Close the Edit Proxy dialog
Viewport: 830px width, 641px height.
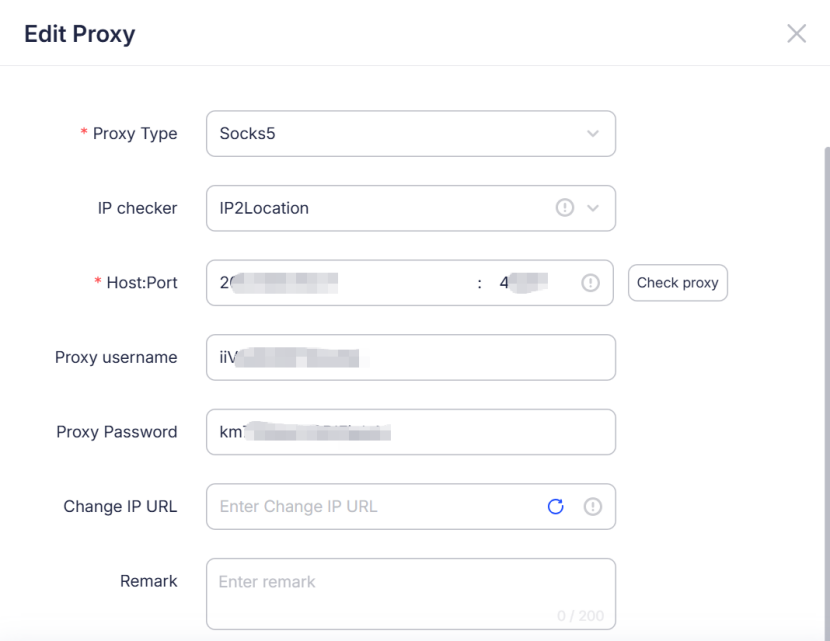(x=796, y=33)
